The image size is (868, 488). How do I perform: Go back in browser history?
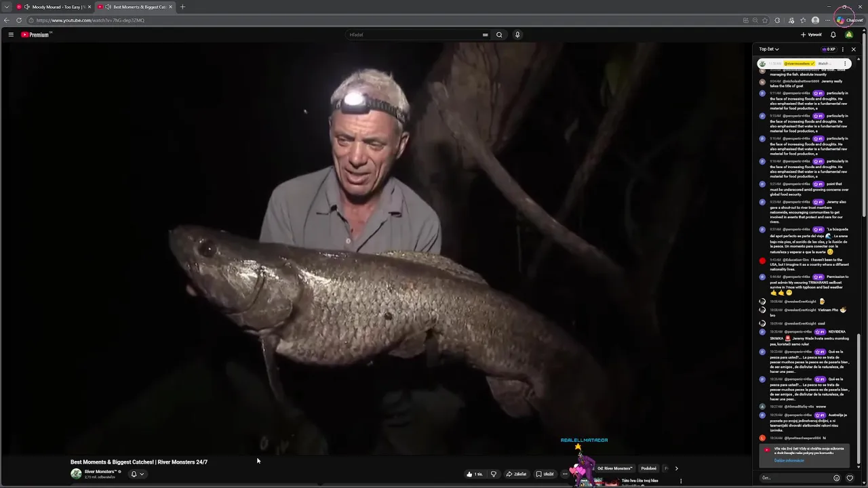click(6, 20)
